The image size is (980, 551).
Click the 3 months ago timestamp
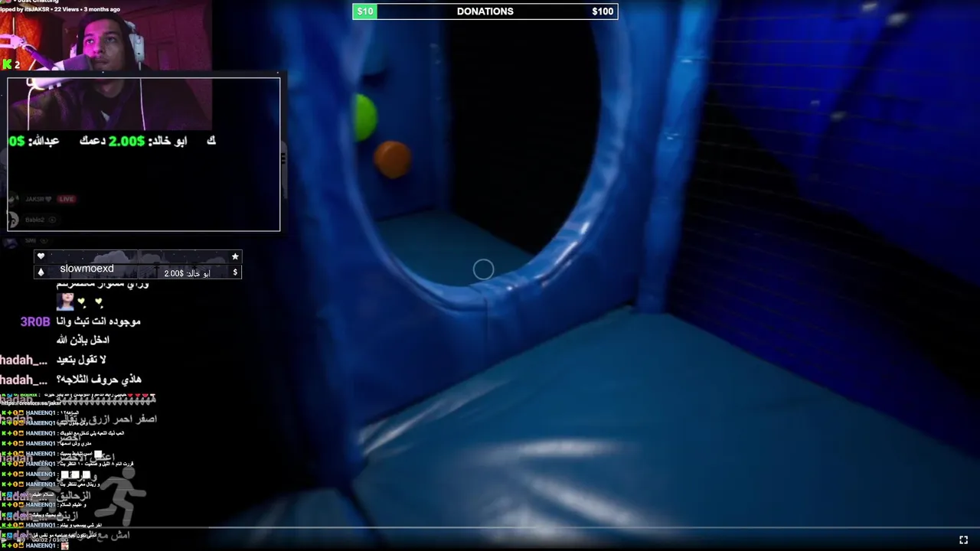pos(102,9)
